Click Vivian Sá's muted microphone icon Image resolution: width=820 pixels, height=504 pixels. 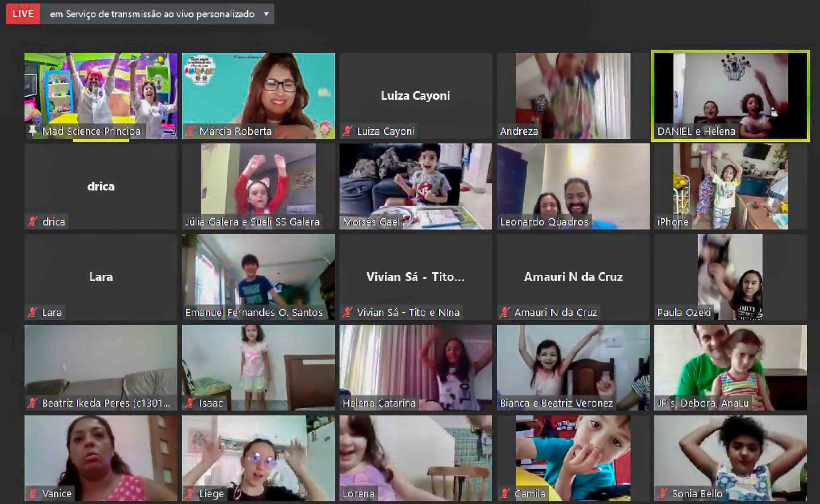(347, 312)
